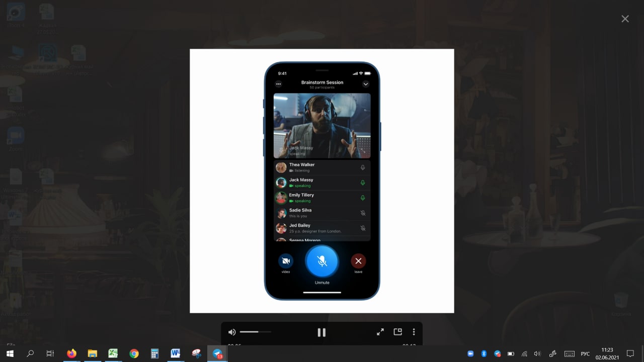The image size is (644, 362).
Task: Open the player's three-dot options menu
Action: click(414, 332)
